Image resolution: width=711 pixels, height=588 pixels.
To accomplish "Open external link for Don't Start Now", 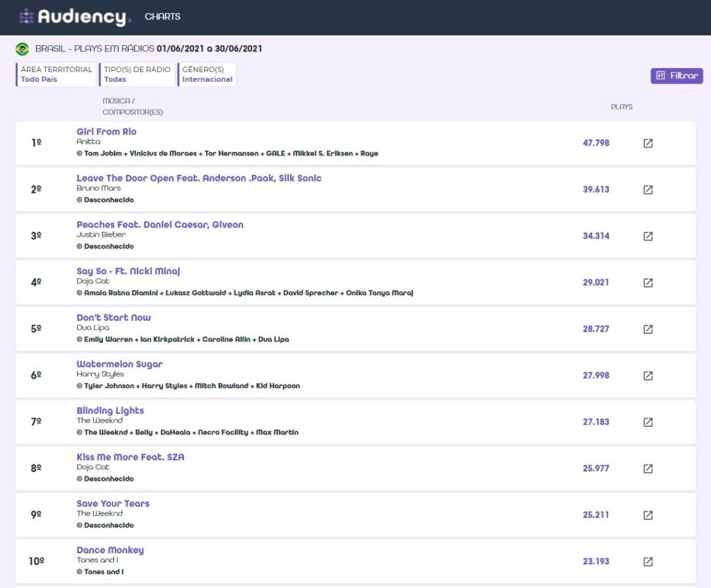I will [648, 329].
